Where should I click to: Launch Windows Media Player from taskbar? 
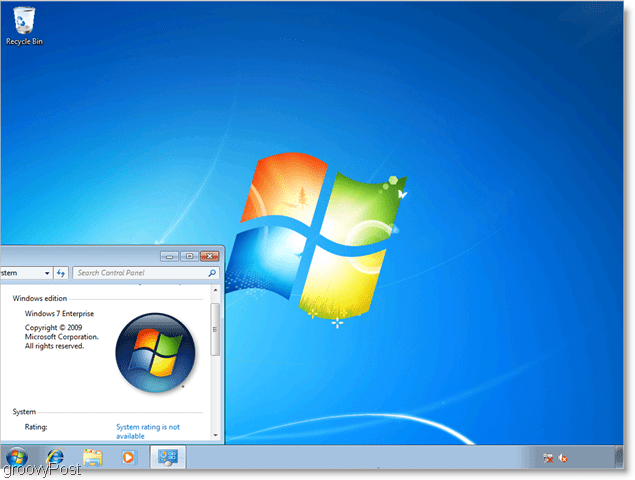pyautogui.click(x=128, y=457)
